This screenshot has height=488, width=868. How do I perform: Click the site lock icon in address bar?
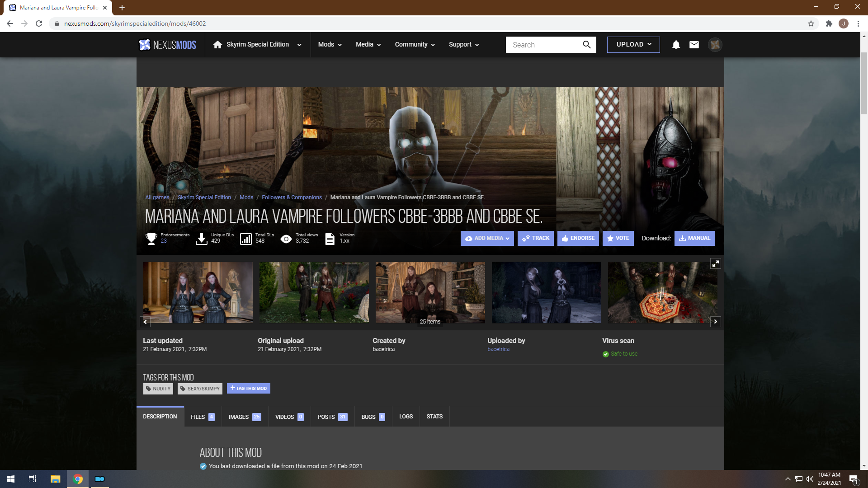(57, 23)
